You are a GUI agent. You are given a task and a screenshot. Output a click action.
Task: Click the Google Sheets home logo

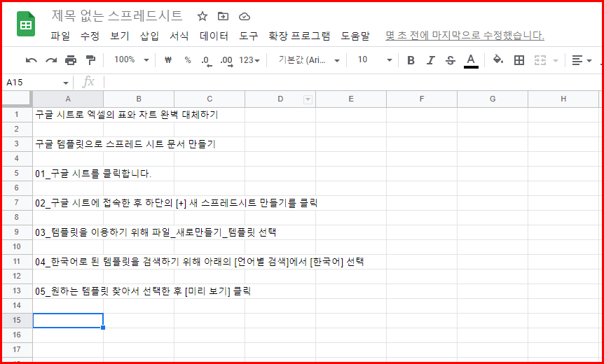point(26,24)
